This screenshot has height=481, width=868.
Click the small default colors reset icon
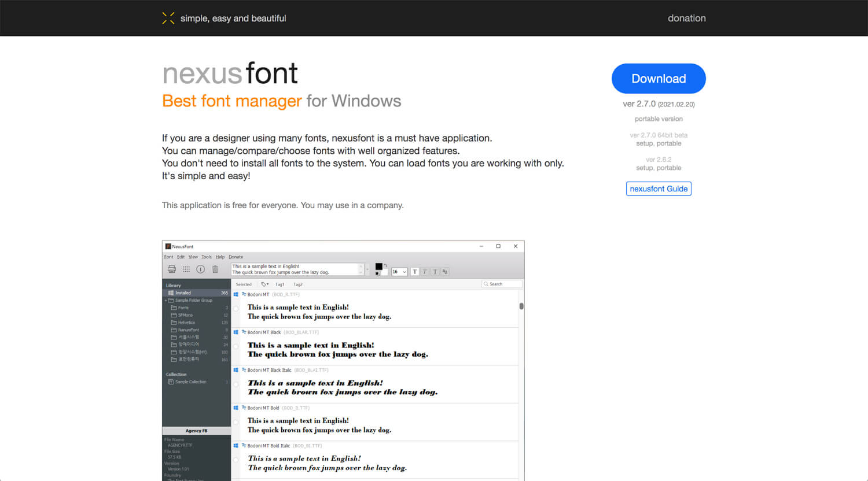tap(377, 273)
